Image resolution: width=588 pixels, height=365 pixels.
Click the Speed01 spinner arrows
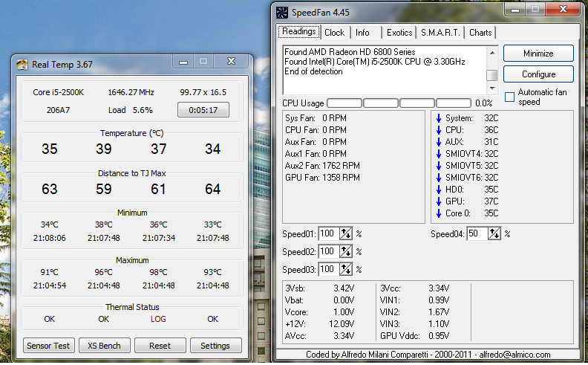(346, 233)
